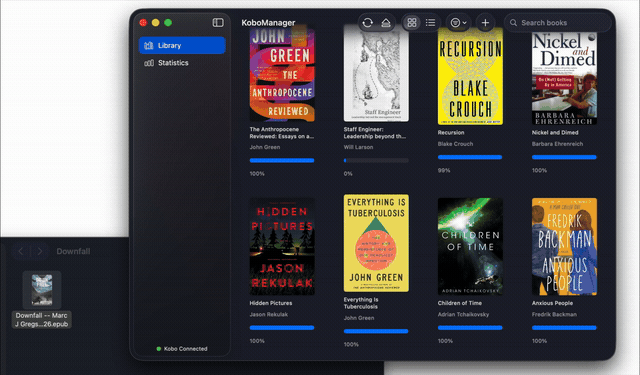Click the 0% label under Staff Engineer
Image resolution: width=640 pixels, height=375 pixels.
pyautogui.click(x=348, y=174)
